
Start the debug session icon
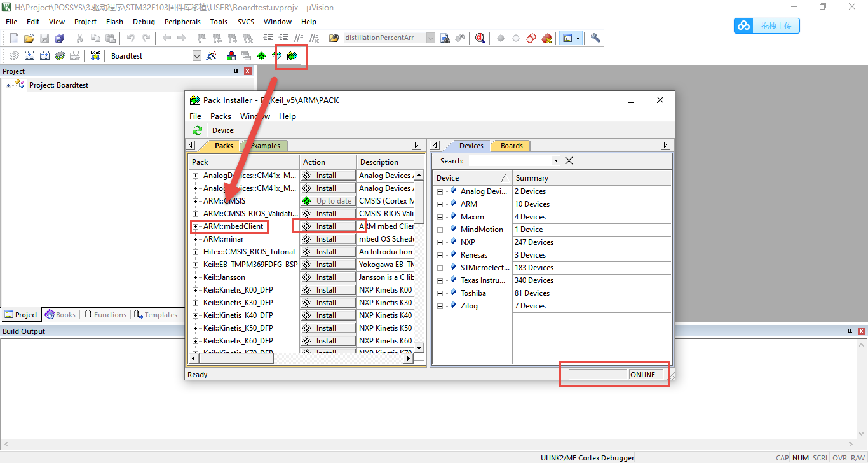480,38
